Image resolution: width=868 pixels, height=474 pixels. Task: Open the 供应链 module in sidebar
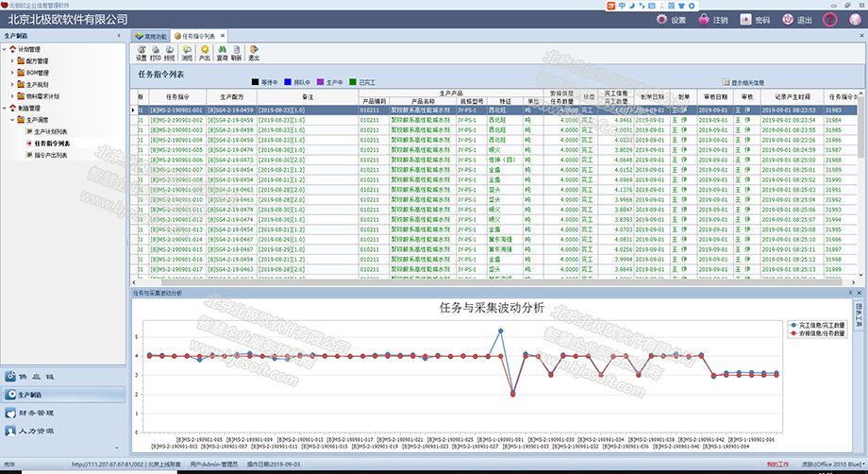tap(63, 377)
